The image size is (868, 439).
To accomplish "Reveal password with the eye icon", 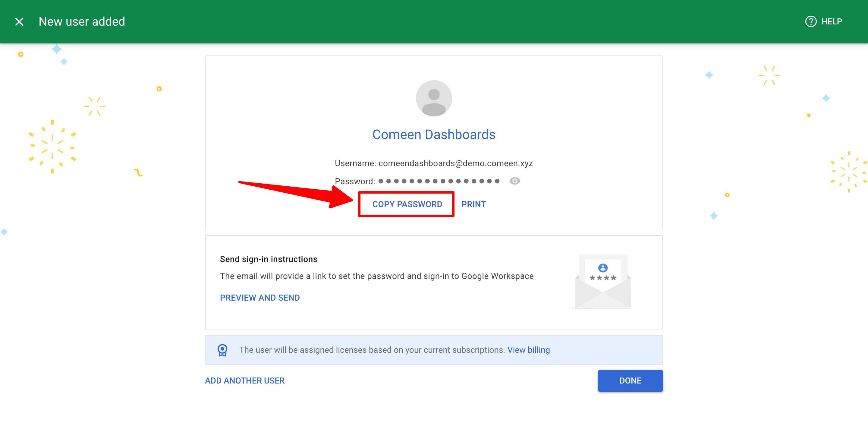I will [514, 181].
